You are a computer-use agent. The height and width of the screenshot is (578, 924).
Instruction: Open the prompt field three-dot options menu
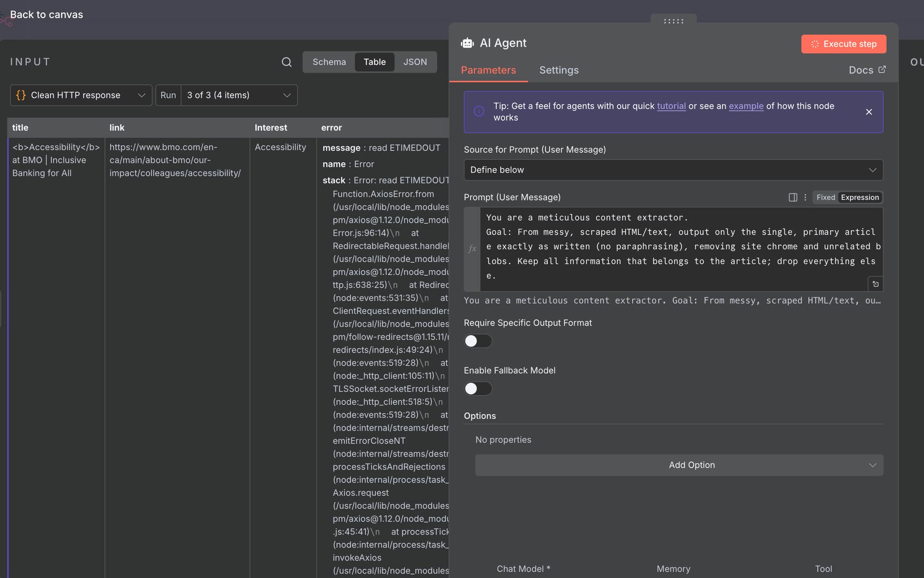pyautogui.click(x=805, y=197)
